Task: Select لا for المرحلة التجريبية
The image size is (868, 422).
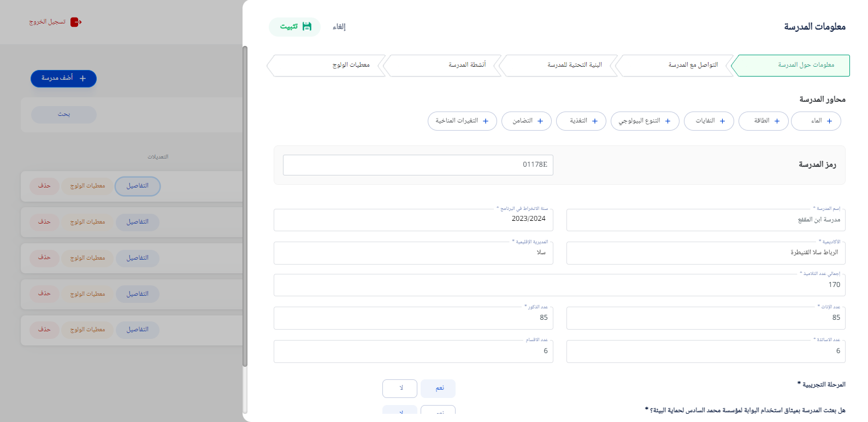Action: pyautogui.click(x=400, y=389)
